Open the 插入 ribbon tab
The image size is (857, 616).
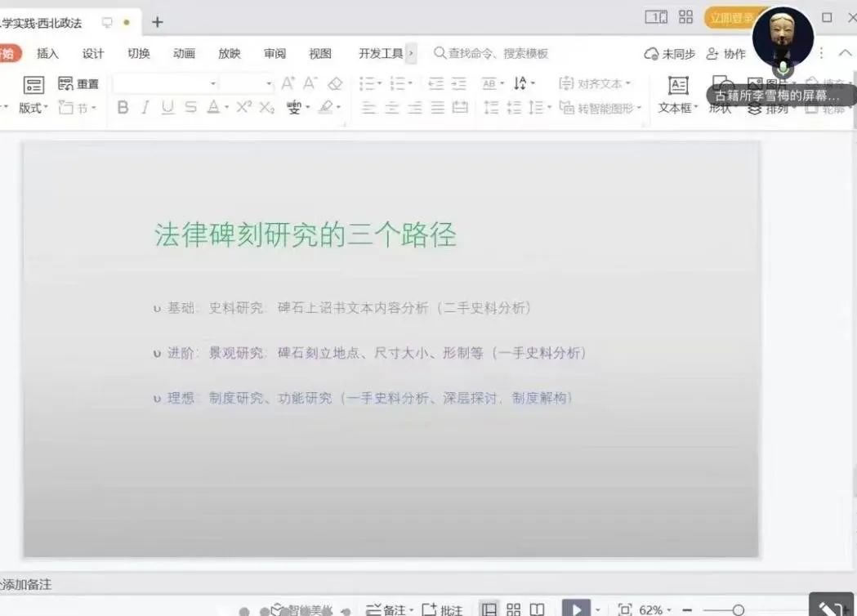(x=48, y=54)
